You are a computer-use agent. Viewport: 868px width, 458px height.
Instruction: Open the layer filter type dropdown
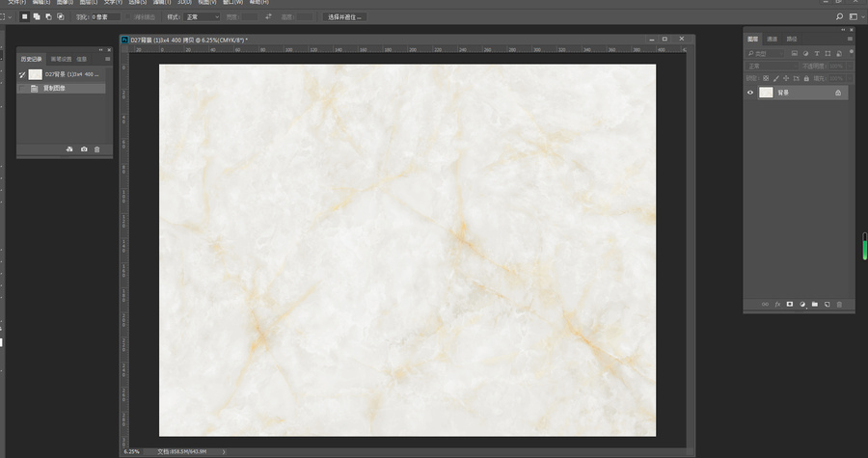tap(766, 54)
